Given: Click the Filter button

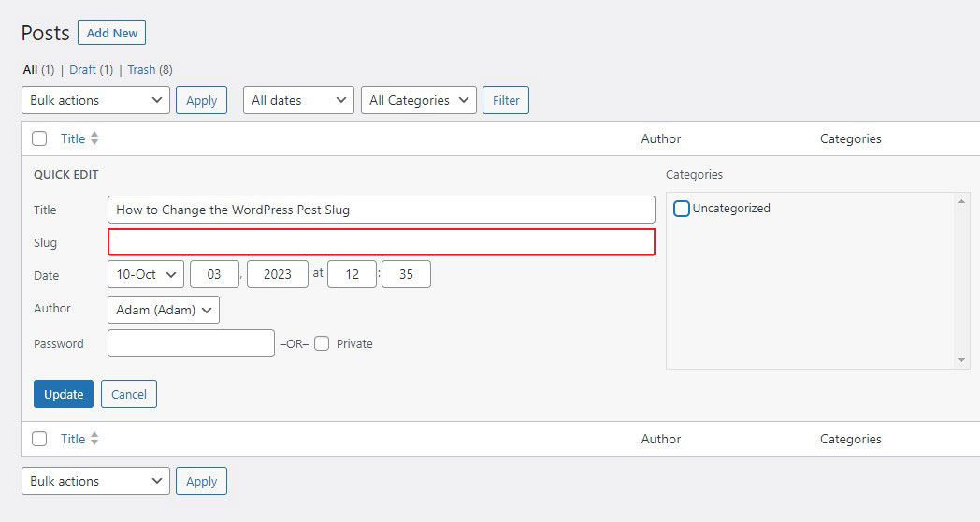Looking at the screenshot, I should (x=506, y=100).
